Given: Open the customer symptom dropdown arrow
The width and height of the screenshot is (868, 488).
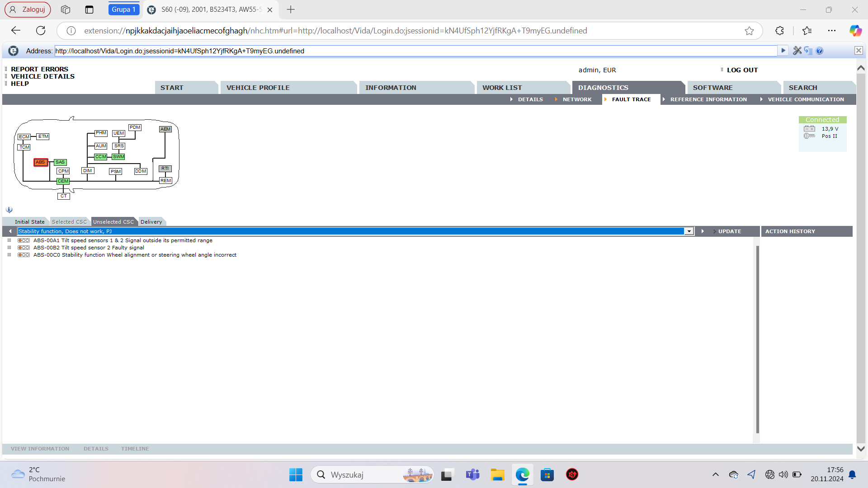Looking at the screenshot, I should 689,231.
